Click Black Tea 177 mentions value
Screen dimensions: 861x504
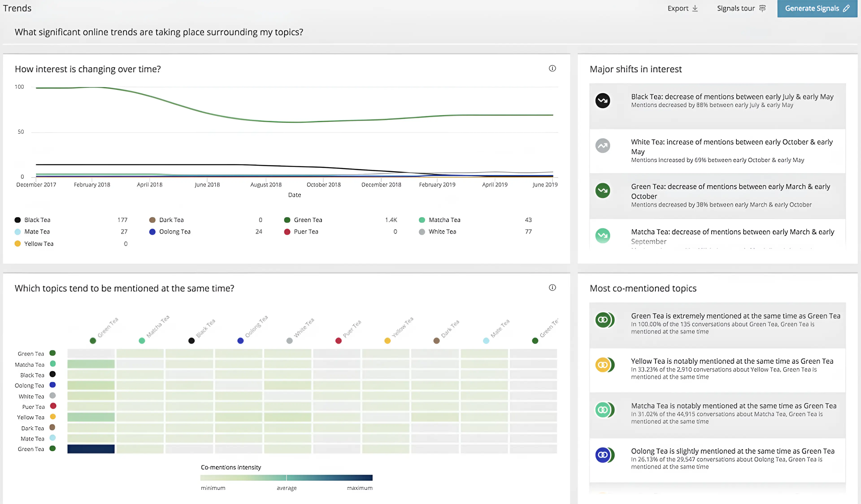coord(122,220)
